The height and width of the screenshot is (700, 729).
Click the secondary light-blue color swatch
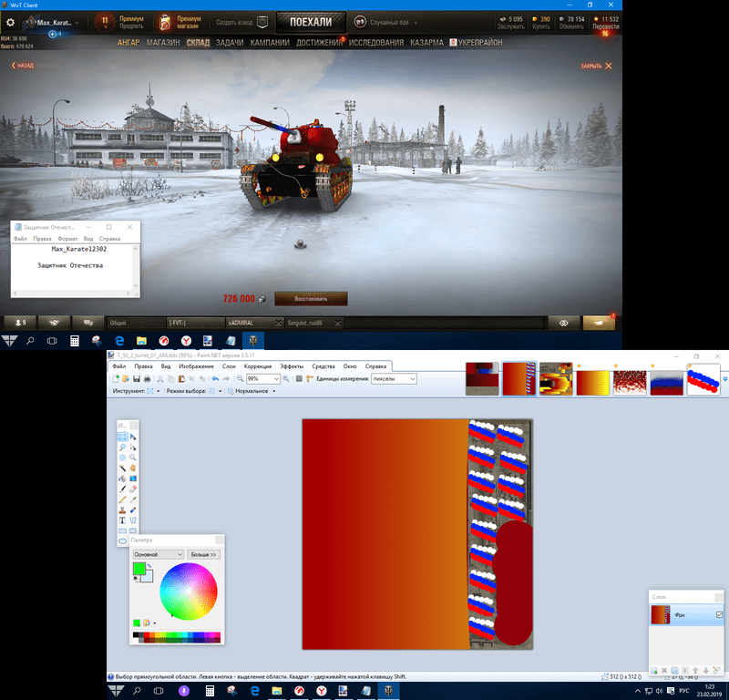[149, 577]
